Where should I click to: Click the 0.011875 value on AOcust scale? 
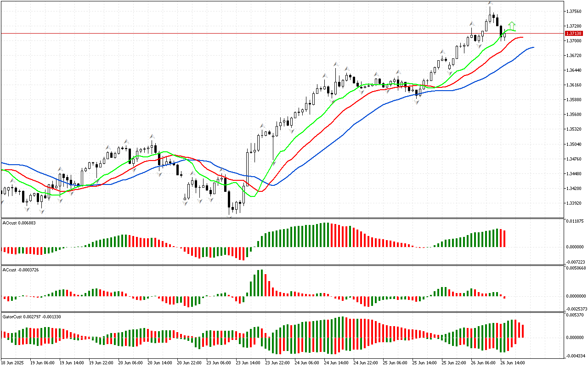click(574, 221)
